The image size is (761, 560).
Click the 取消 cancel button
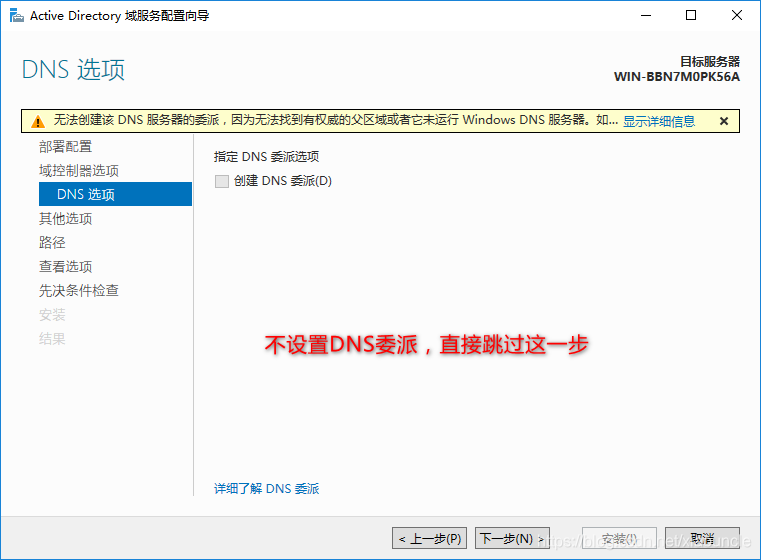702,538
